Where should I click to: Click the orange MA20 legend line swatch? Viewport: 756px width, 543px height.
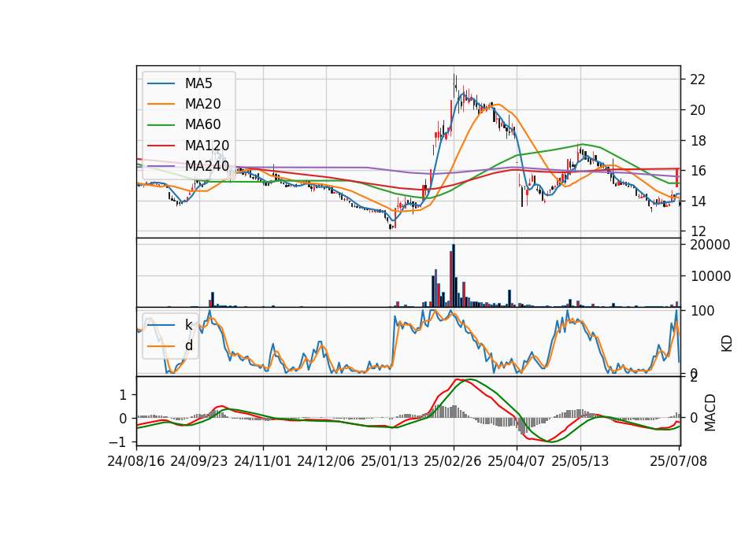click(x=161, y=104)
